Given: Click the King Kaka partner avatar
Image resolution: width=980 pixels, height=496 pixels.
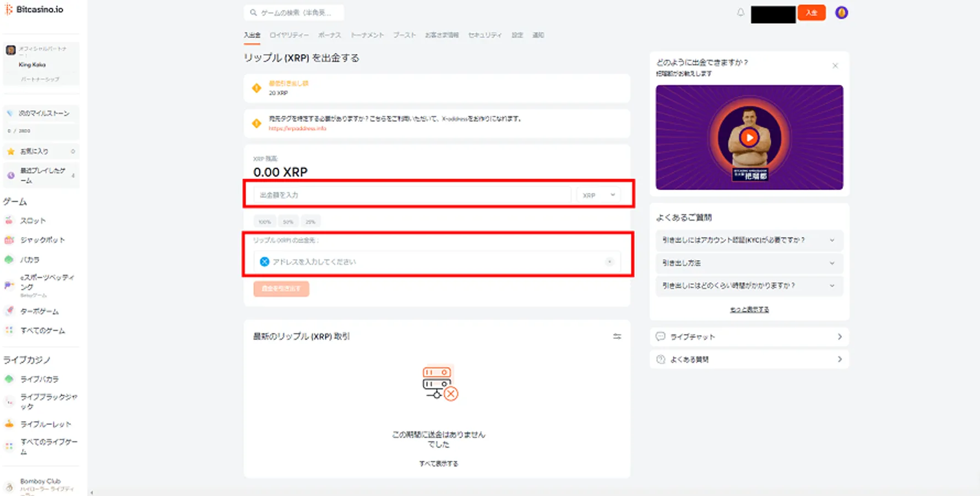Looking at the screenshot, I should [x=10, y=50].
